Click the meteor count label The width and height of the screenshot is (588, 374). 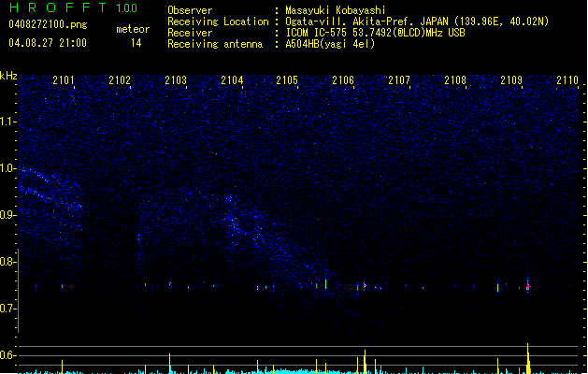[133, 29]
